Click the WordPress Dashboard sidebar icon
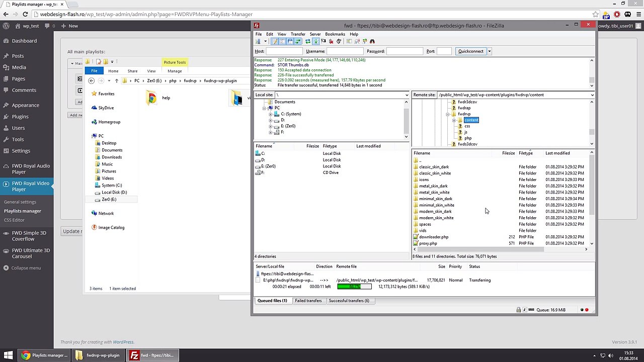Viewport: 644px width, 362px height. tap(6, 41)
